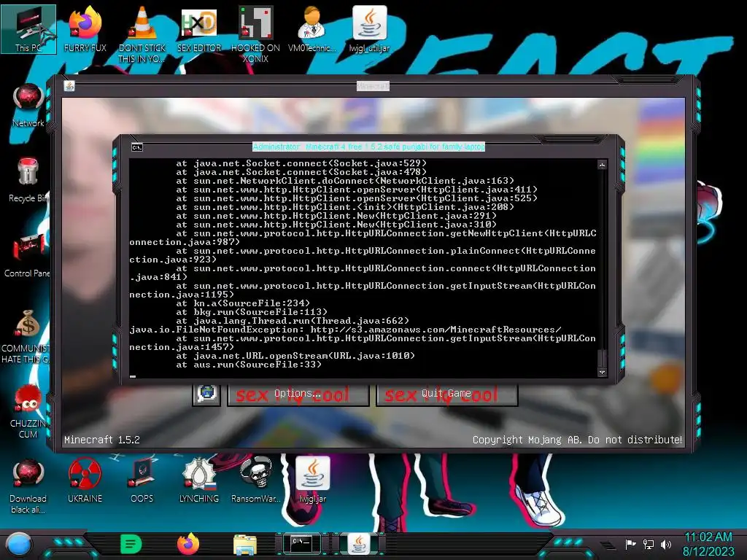The image size is (747, 560).
Task: Open the red fuzzy CHUZZIN shortcut
Action: point(28,411)
